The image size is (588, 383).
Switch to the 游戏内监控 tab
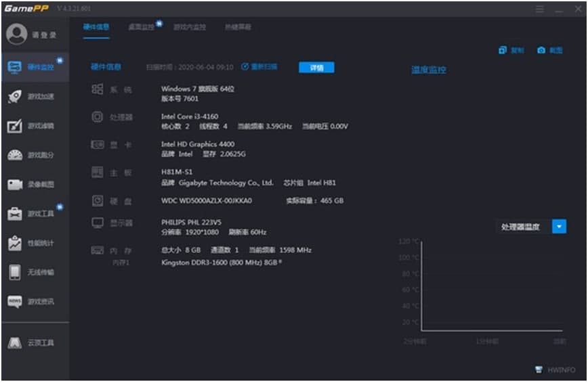[190, 27]
